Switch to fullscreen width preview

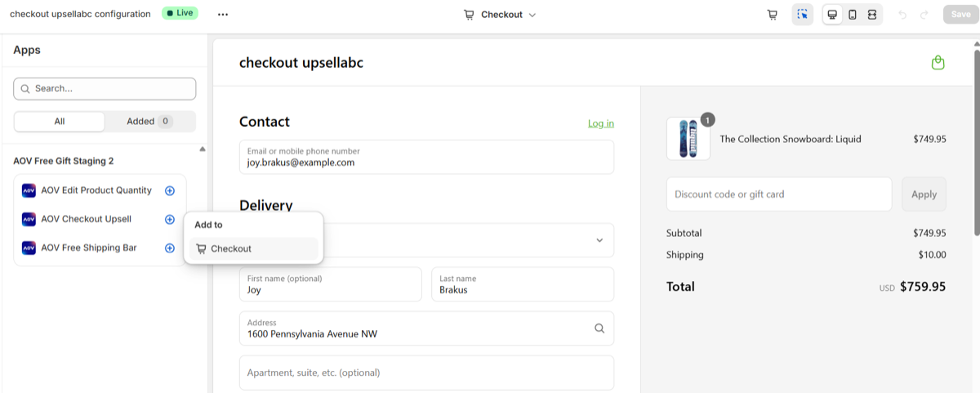pyautogui.click(x=872, y=15)
